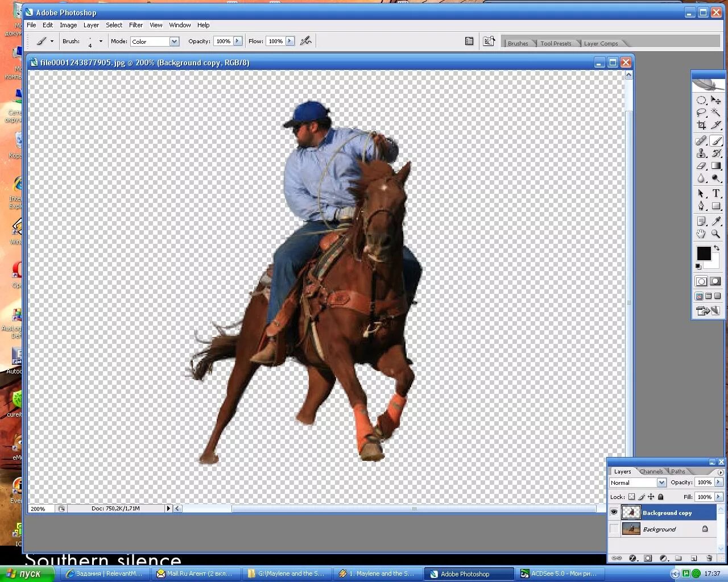This screenshot has height=582, width=728.
Task: Select the Crop tool
Action: point(701,125)
